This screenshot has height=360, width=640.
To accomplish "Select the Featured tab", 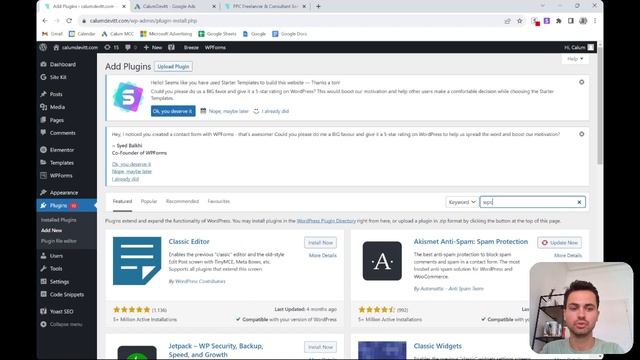I will [122, 201].
